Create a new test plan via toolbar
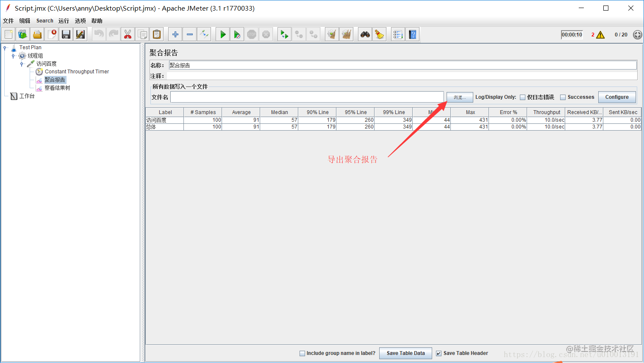Image resolution: width=644 pixels, height=363 pixels. [x=8, y=34]
